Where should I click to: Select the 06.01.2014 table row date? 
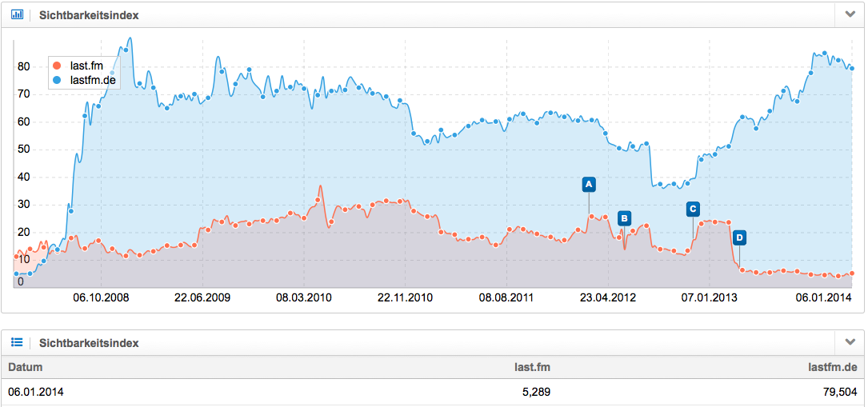36,392
